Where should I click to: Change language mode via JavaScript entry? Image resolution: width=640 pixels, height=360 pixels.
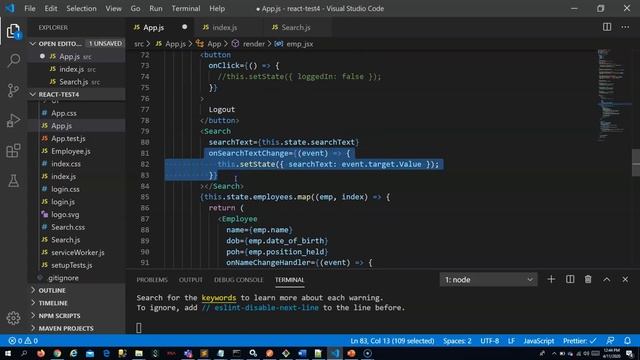tap(538, 341)
